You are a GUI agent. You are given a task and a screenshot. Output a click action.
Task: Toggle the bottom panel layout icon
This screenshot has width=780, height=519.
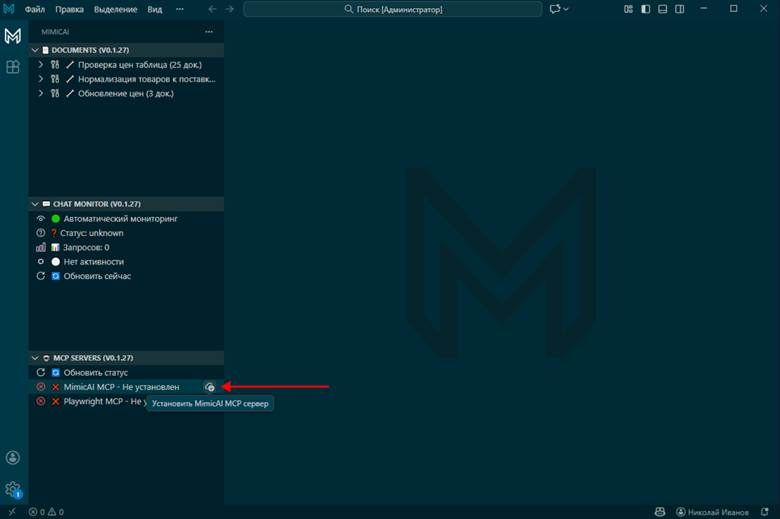coord(660,9)
